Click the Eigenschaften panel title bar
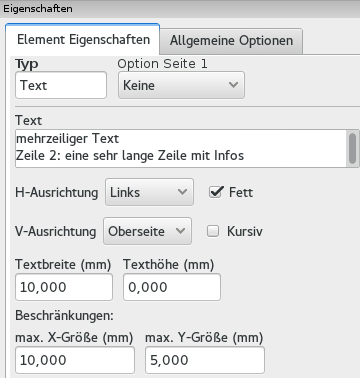This screenshot has height=378, width=360. click(180, 9)
